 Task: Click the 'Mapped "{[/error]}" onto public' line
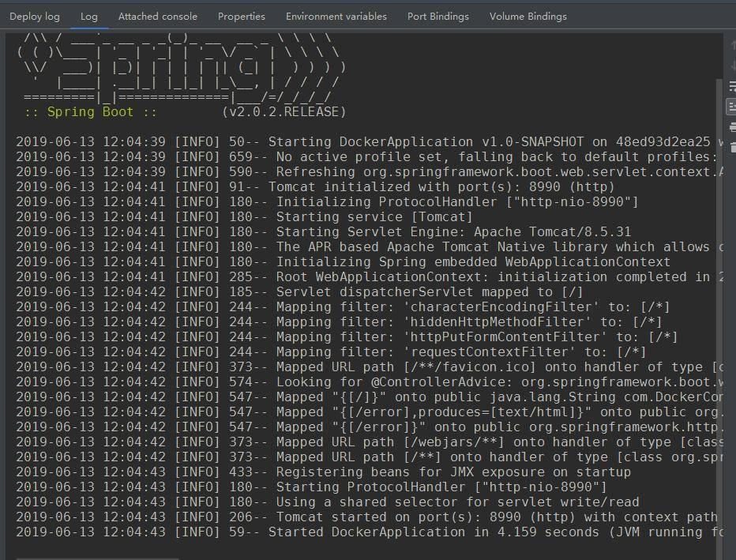click(x=370, y=427)
